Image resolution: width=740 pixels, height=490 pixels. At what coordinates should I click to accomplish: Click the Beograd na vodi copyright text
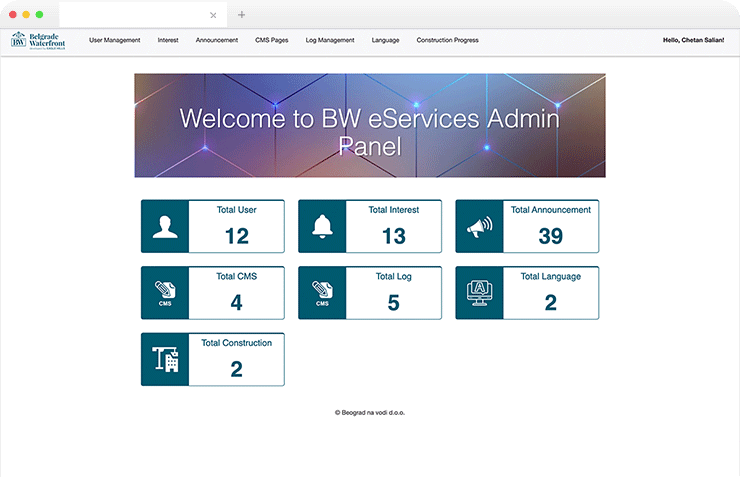tap(370, 413)
